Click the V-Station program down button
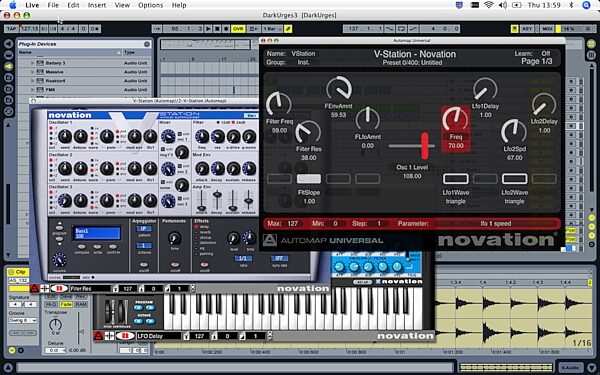Screen dimensions: 600x375 pos(59,240)
